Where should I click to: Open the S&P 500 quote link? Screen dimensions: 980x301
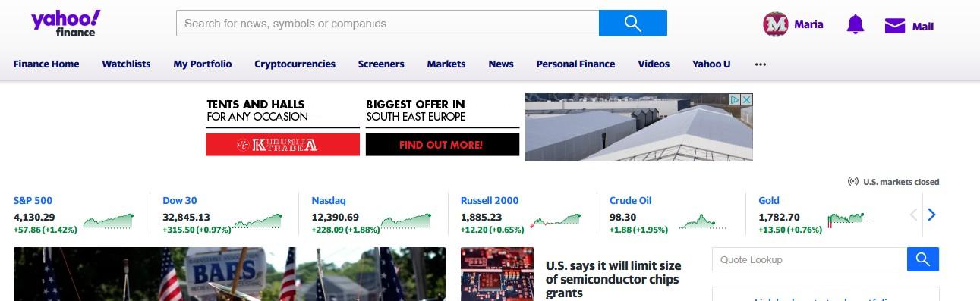coord(33,201)
